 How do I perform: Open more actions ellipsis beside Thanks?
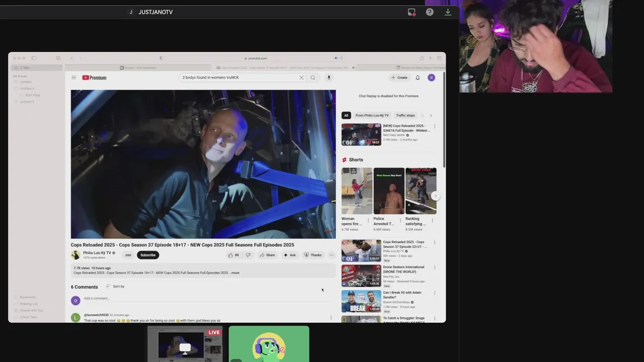pyautogui.click(x=331, y=255)
